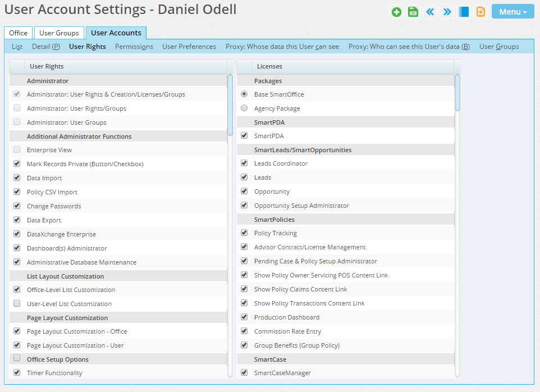Enable User-Level List Customization checkbox
The width and height of the screenshot is (540, 392).
pos(17,304)
